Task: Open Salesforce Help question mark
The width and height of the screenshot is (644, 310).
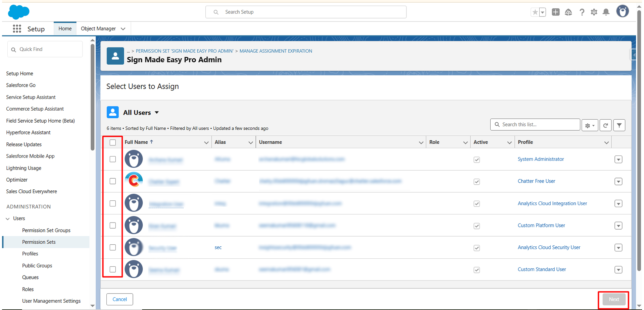Action: click(582, 12)
